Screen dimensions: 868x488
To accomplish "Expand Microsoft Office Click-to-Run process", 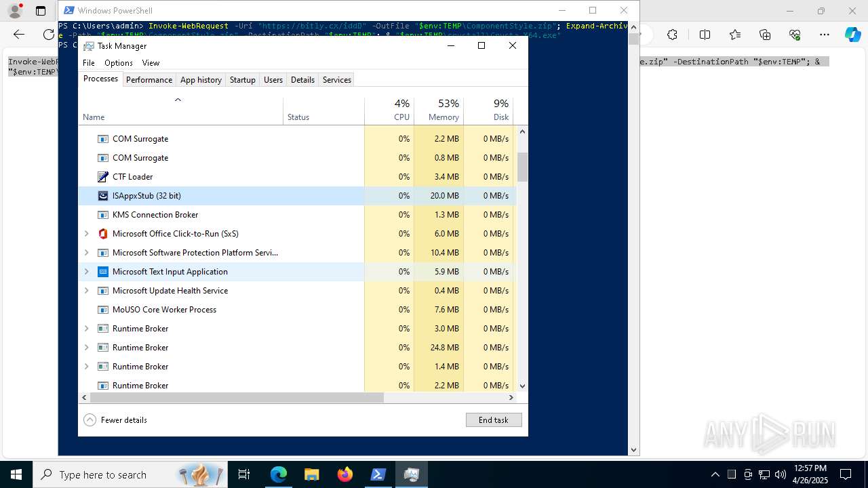I will [86, 234].
